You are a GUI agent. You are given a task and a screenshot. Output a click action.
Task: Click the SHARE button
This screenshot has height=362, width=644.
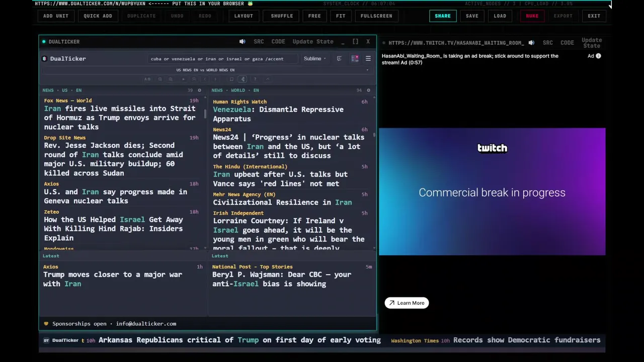443,16
